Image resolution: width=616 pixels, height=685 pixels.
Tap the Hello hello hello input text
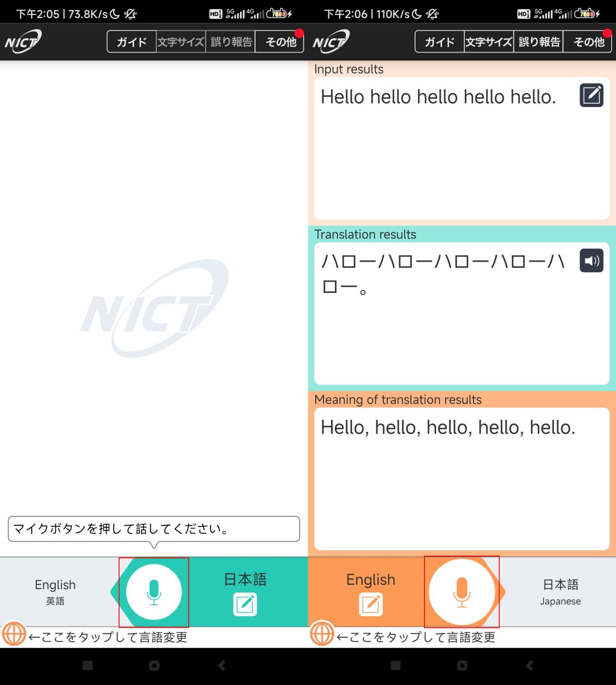click(x=438, y=97)
